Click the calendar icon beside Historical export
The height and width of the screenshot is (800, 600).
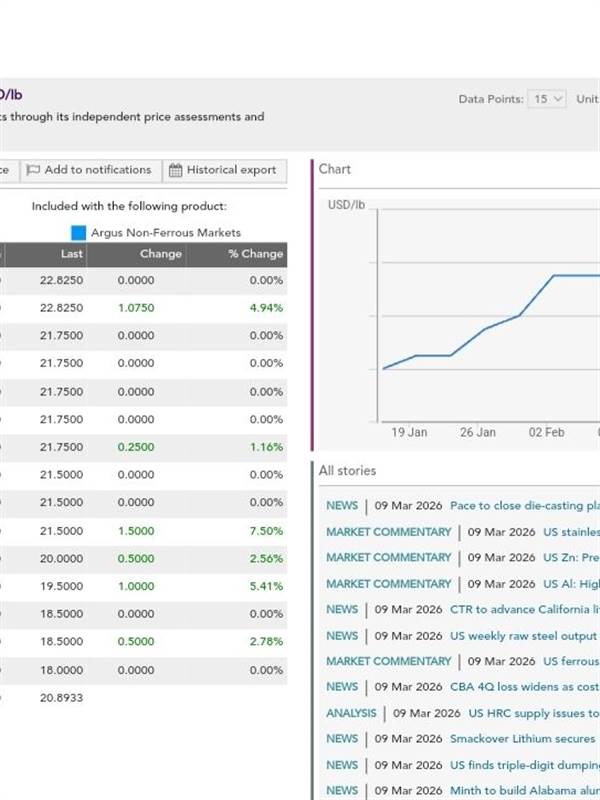click(175, 170)
